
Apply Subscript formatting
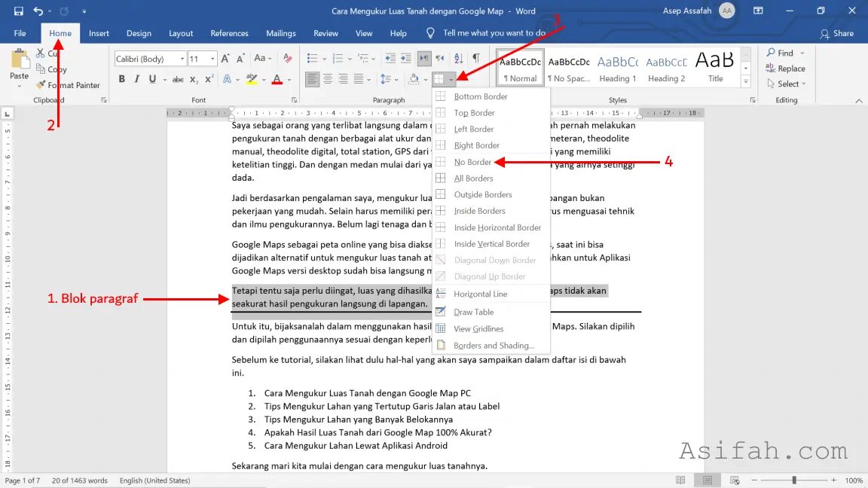194,80
